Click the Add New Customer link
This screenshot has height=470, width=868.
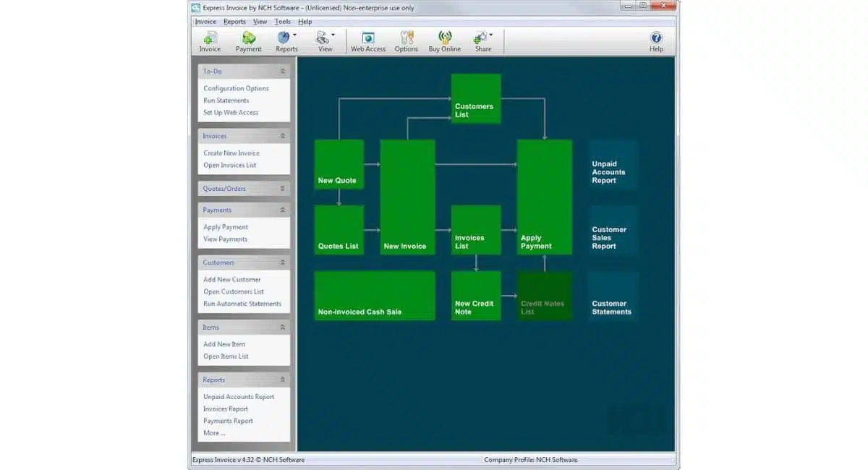click(232, 280)
